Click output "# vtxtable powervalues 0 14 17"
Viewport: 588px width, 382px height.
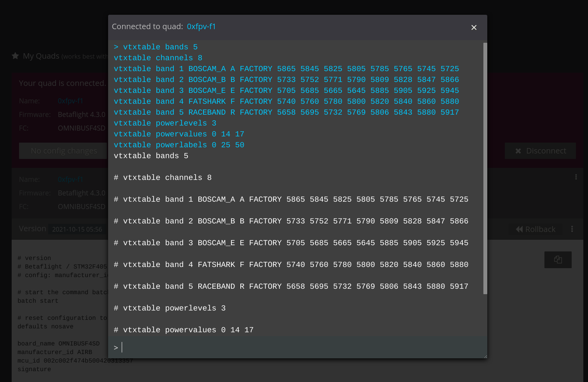click(184, 330)
